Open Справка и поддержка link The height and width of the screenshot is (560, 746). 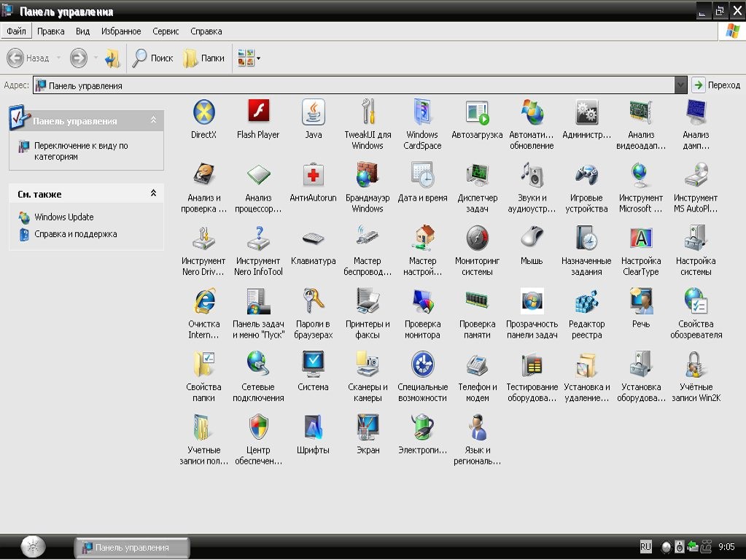point(75,234)
